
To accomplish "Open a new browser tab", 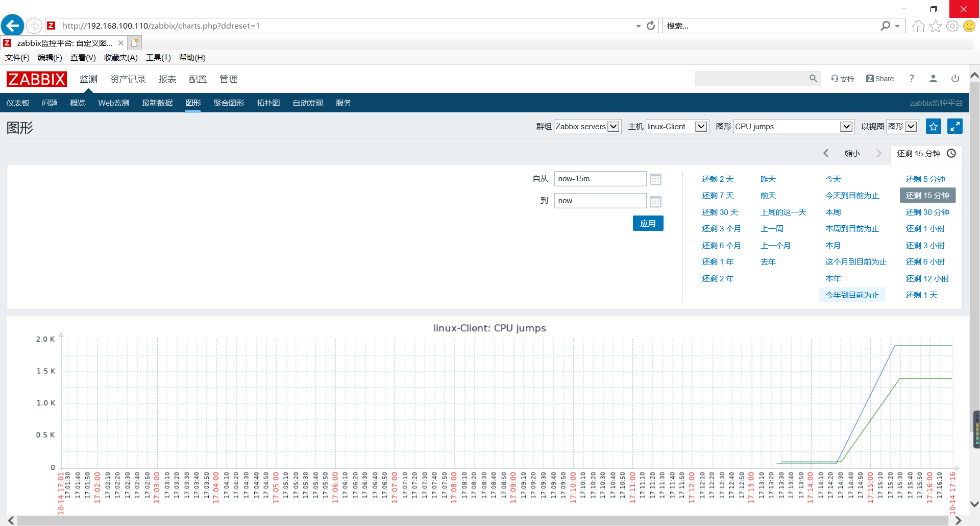I will coord(135,43).
